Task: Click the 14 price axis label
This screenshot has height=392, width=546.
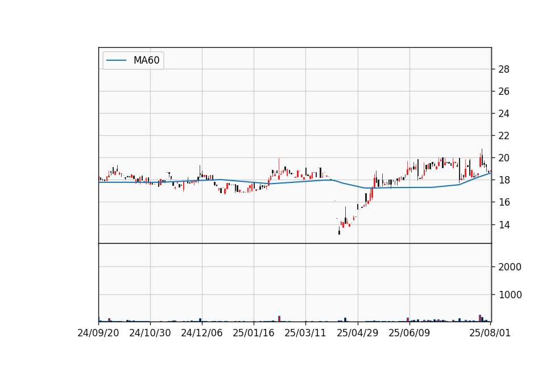Action: point(504,225)
